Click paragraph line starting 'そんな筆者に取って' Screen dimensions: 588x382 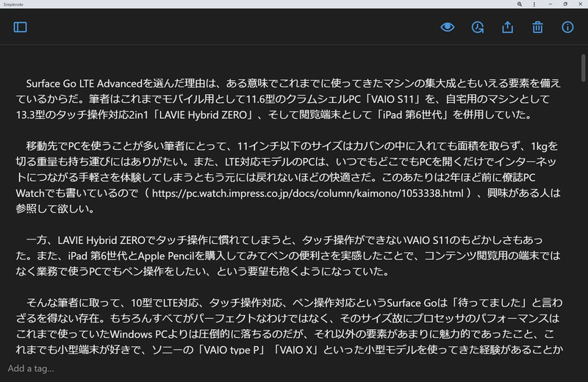pos(295,303)
